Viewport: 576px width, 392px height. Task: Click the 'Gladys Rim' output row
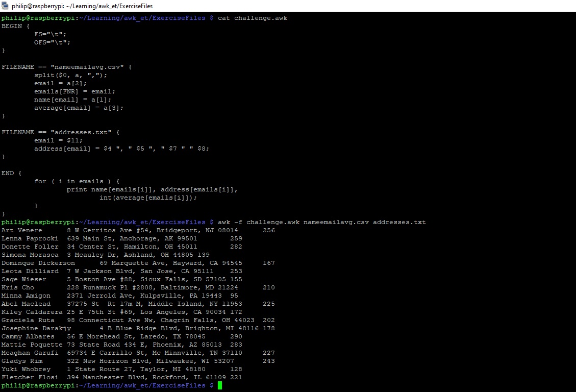(x=138, y=361)
